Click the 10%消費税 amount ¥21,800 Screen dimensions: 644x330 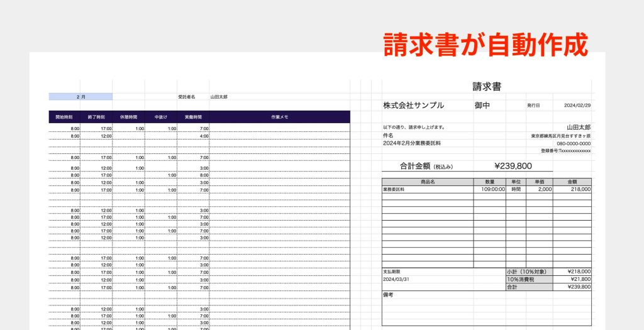tap(572, 279)
